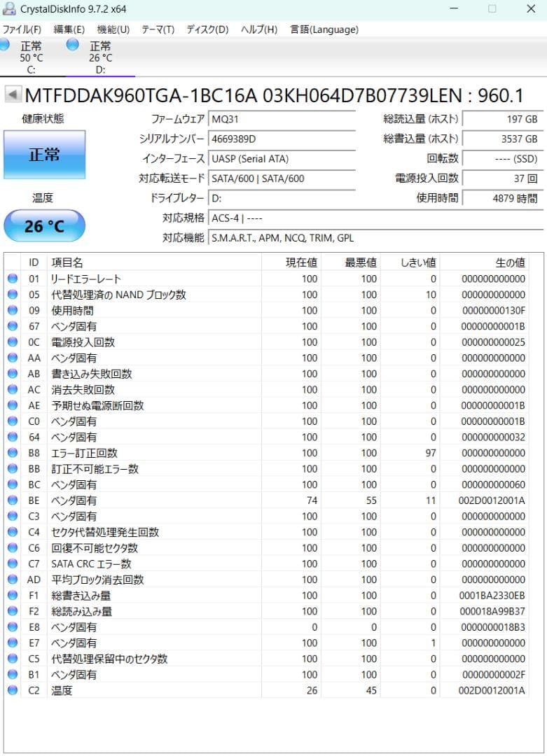Click the raw value 000018A99B37
547x756 pixels.
pos(492,611)
